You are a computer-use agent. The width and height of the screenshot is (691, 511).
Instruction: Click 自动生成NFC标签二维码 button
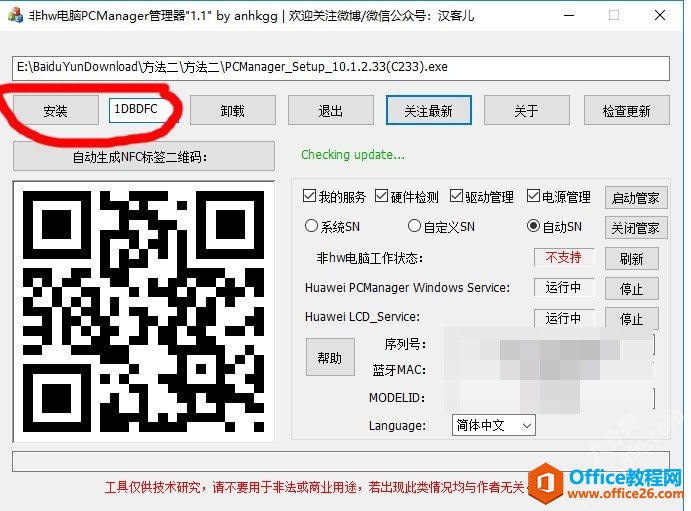click(144, 156)
